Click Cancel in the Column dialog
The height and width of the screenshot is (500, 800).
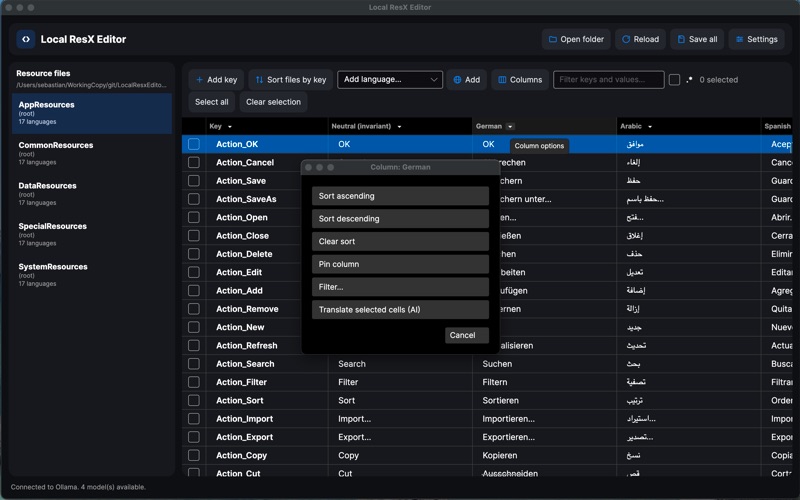(x=467, y=335)
